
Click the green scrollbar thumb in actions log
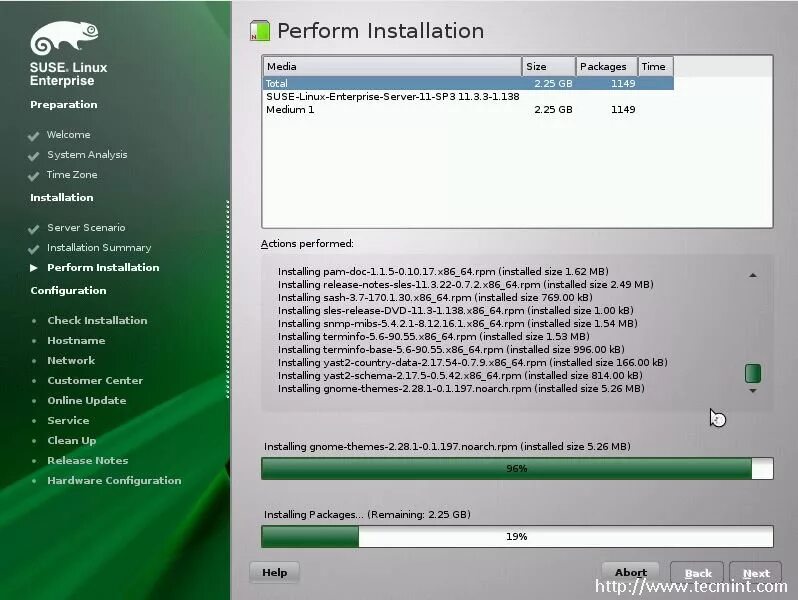(753, 373)
